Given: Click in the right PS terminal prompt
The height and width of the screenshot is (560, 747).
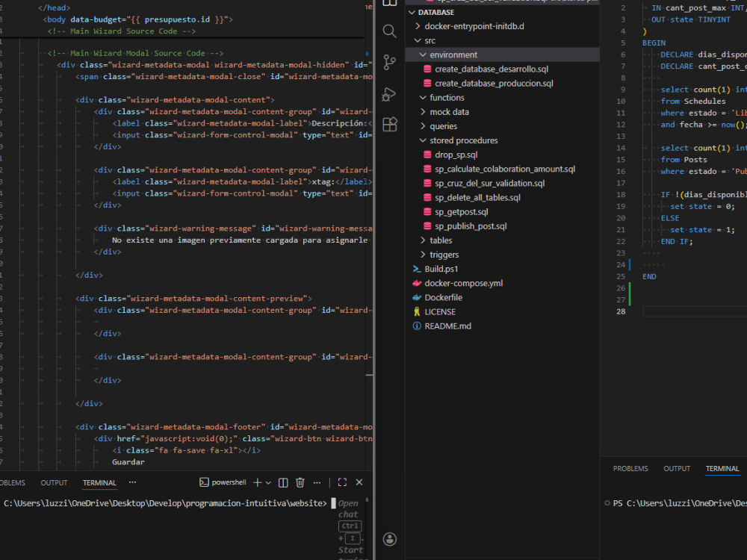Looking at the screenshot, I should 679,503.
